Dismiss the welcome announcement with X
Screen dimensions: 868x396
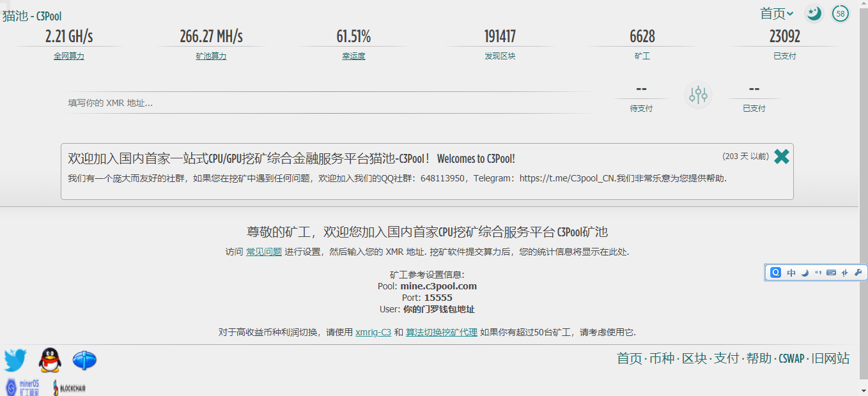782,156
